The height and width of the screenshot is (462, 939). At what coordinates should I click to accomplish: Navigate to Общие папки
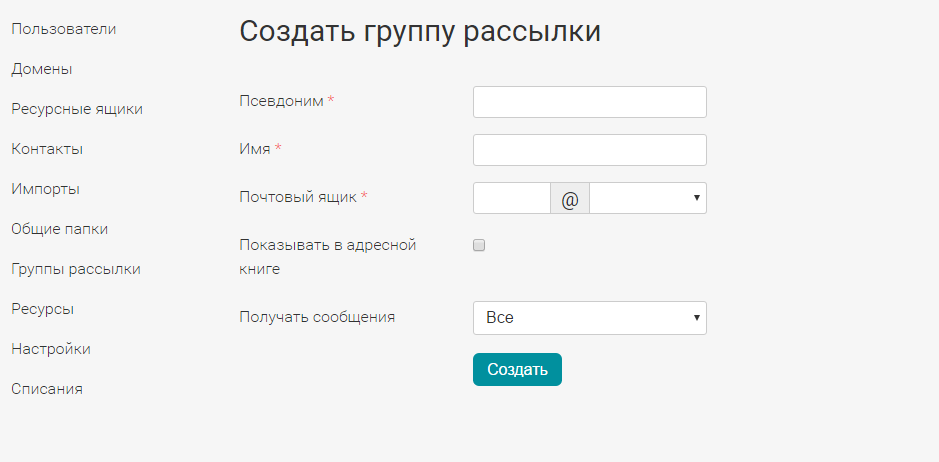point(60,229)
